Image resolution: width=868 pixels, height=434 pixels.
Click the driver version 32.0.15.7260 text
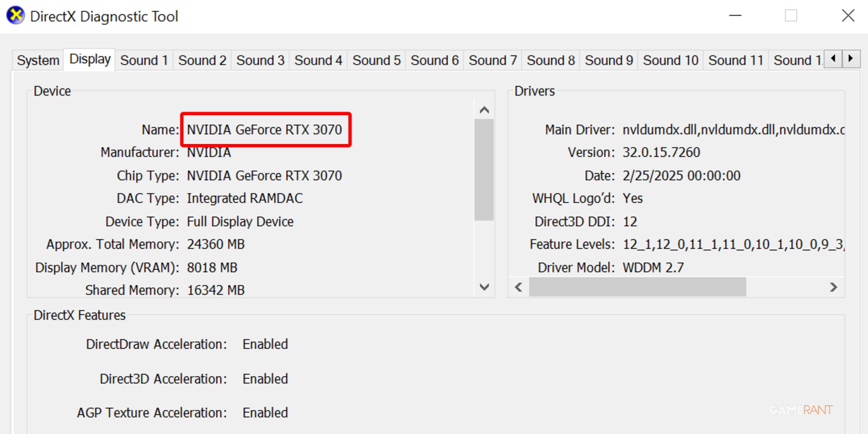(661, 152)
